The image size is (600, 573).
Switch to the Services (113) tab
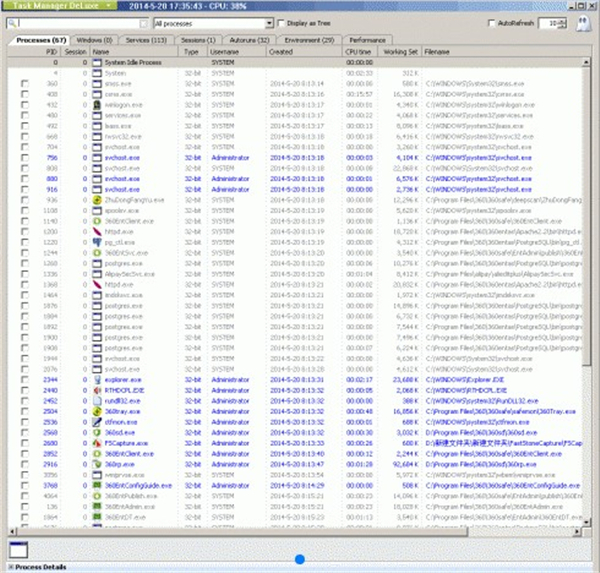point(141,39)
